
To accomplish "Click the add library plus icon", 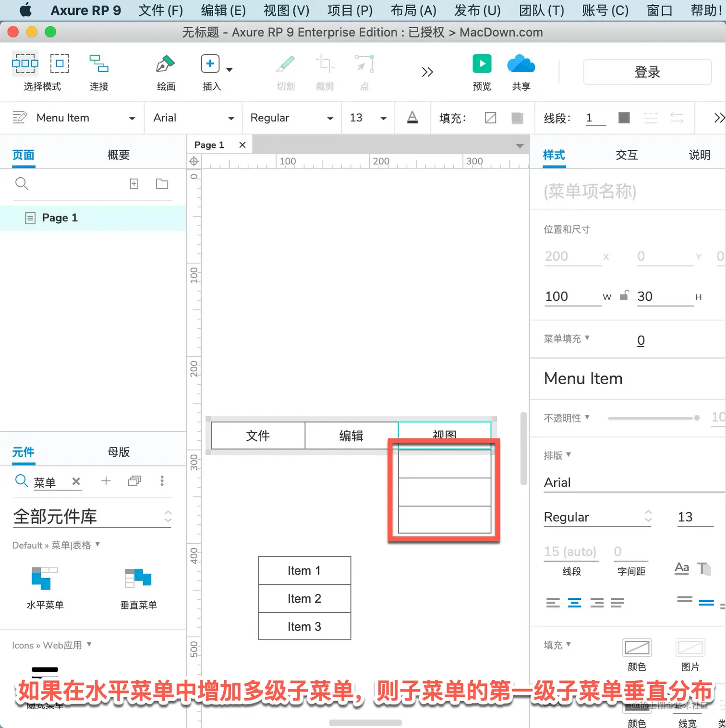I will click(x=106, y=481).
